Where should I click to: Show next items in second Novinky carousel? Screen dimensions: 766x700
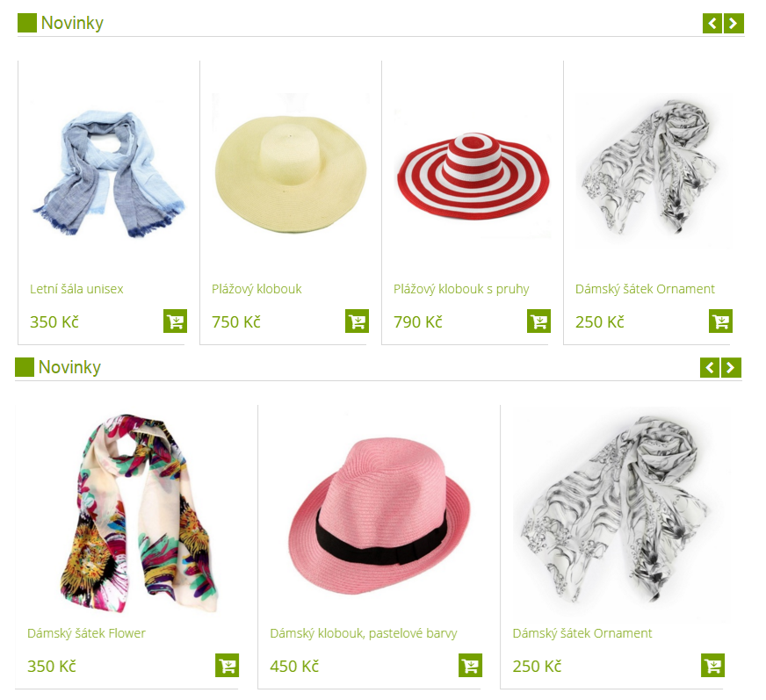[732, 367]
